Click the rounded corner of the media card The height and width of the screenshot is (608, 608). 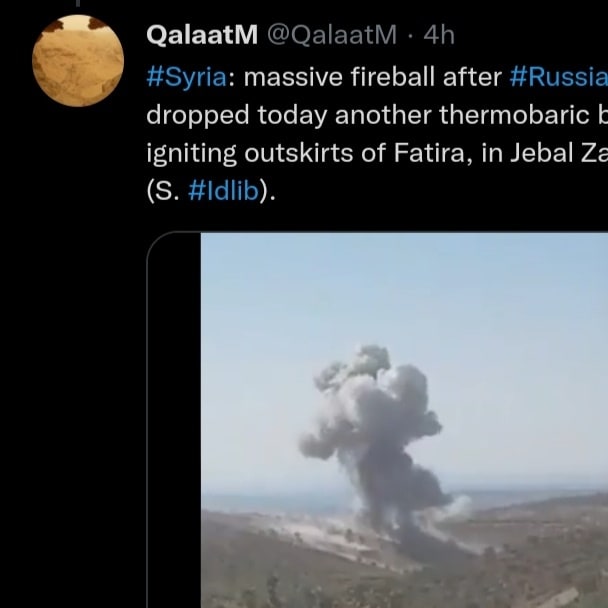point(159,244)
